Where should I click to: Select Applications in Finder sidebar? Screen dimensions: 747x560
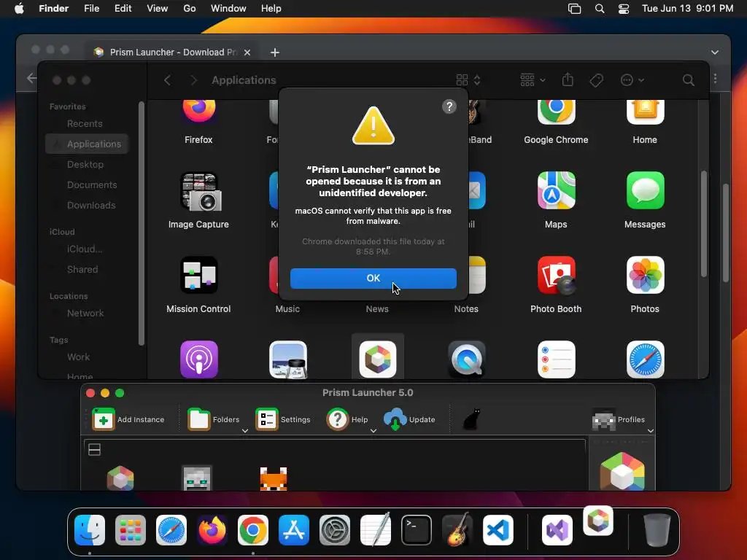click(x=87, y=144)
